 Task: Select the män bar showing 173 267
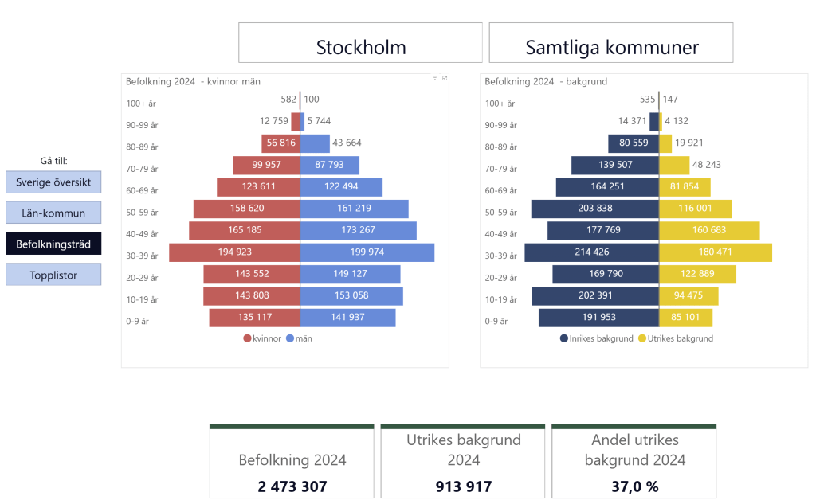pyautogui.click(x=358, y=231)
